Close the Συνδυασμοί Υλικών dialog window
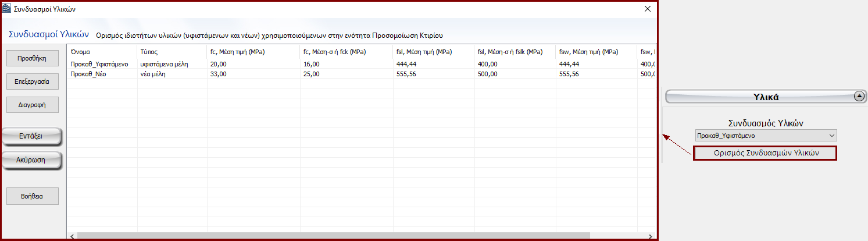 click(x=647, y=9)
